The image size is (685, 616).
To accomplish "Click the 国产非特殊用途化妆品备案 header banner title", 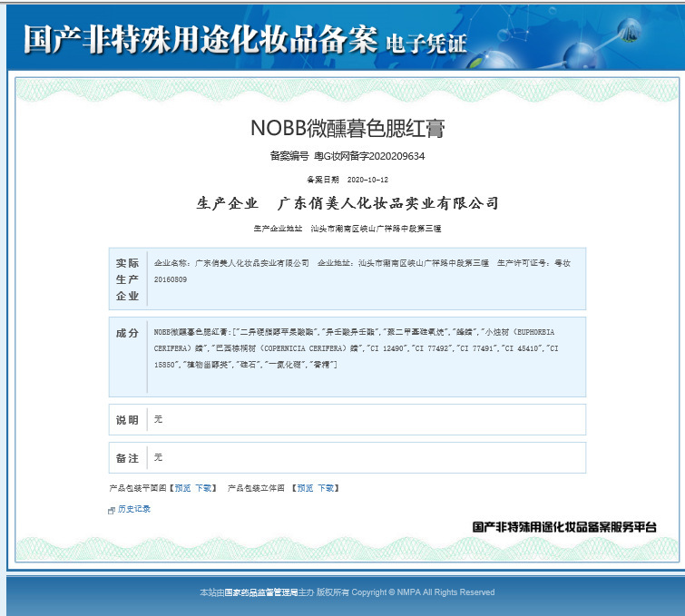I will coord(199,39).
